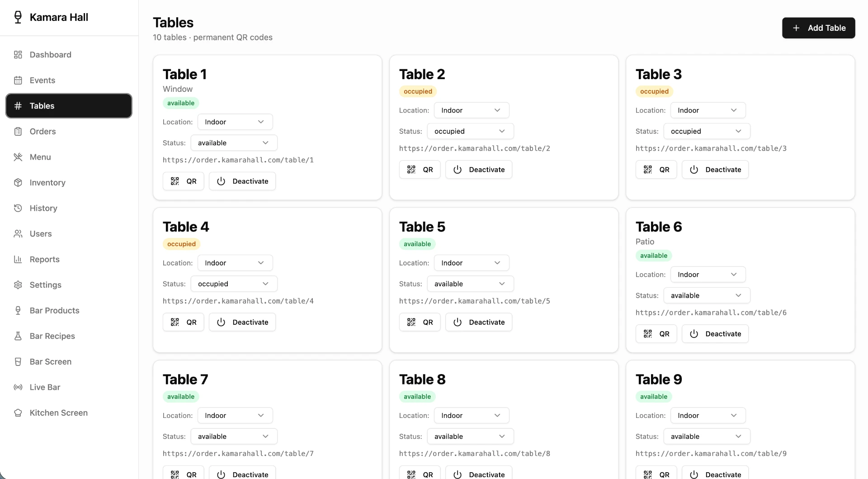
Task: Click the History clock icon
Action: coord(18,208)
